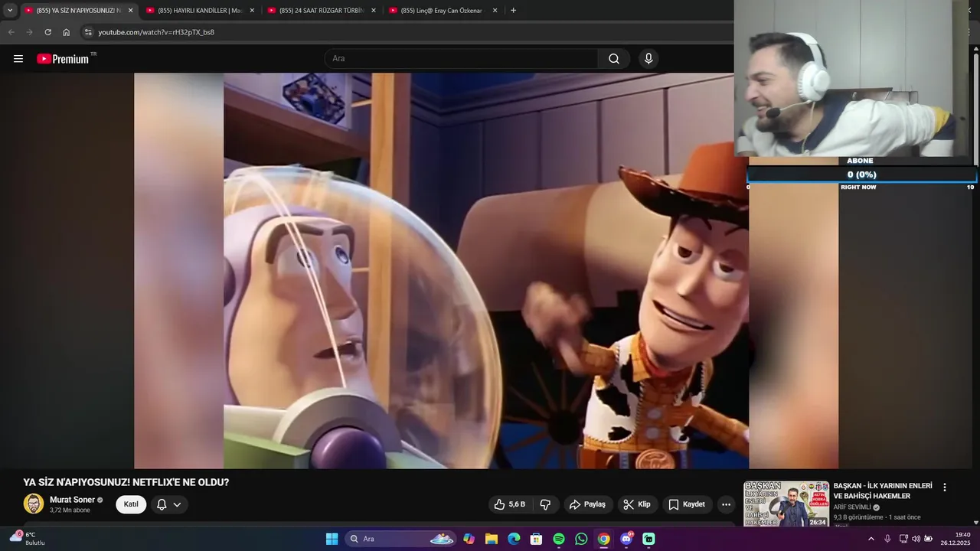980x551 pixels.
Task: Go back with the browser back arrow
Action: point(11,32)
